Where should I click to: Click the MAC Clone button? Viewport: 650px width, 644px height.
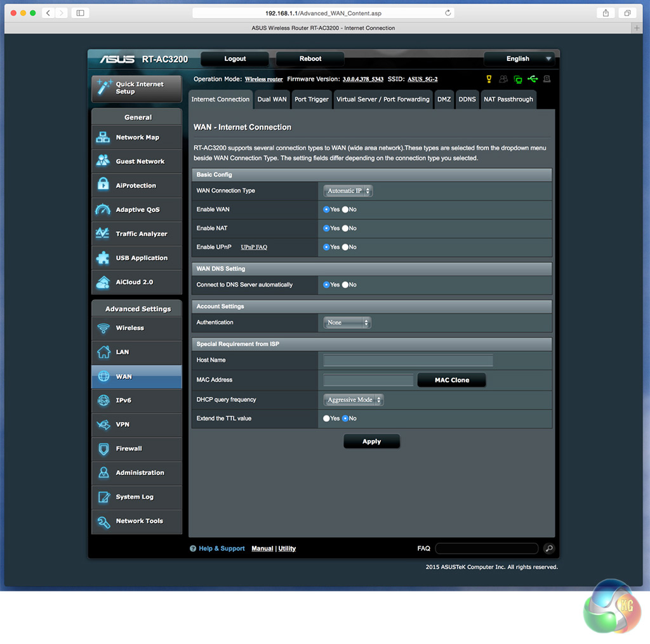click(x=451, y=380)
